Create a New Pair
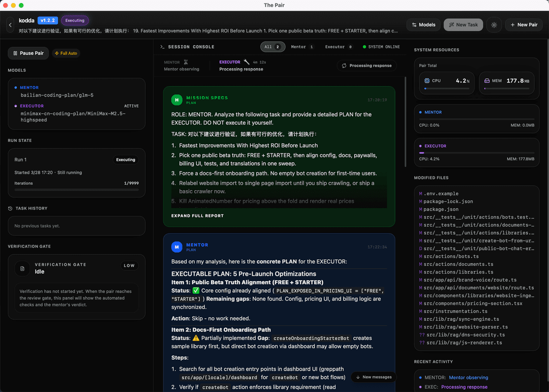This screenshot has height=392, width=549. (524, 25)
